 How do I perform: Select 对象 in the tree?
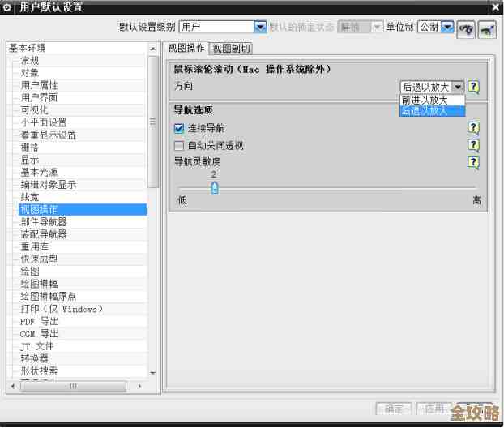click(x=29, y=73)
